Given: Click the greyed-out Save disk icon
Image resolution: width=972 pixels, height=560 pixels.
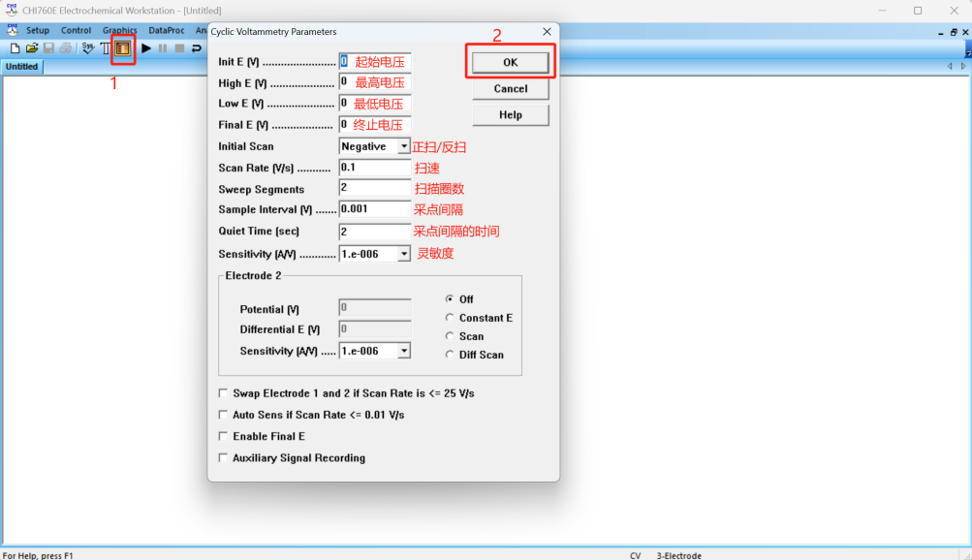Looking at the screenshot, I should (48, 48).
